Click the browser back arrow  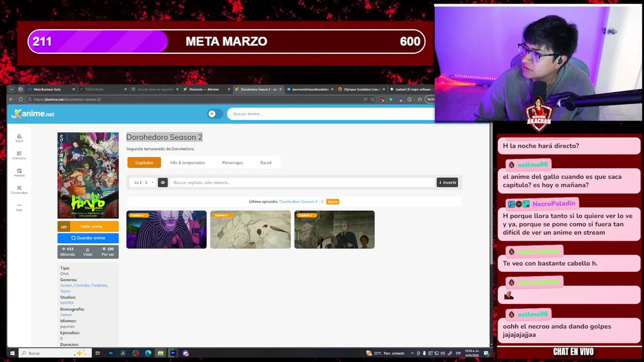(x=12, y=99)
